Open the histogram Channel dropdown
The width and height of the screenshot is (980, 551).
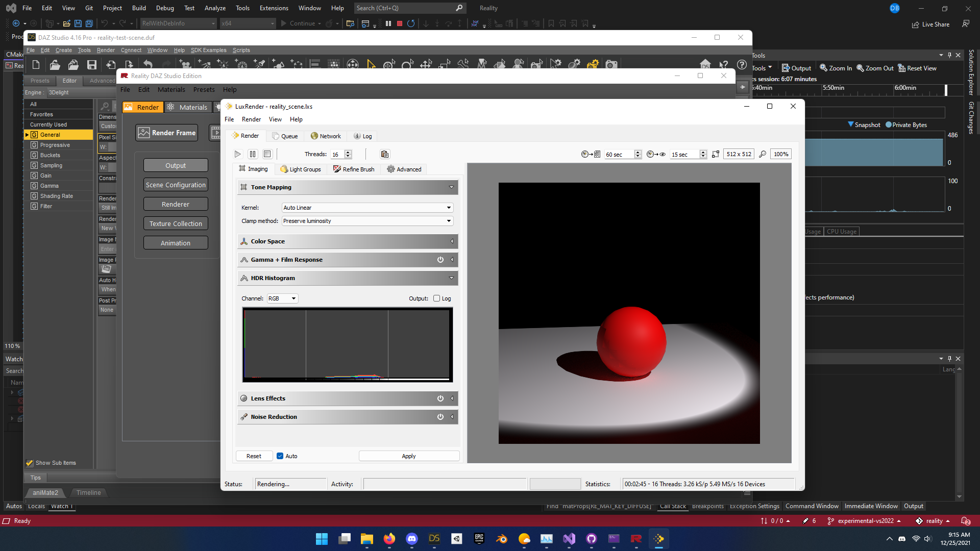click(283, 298)
